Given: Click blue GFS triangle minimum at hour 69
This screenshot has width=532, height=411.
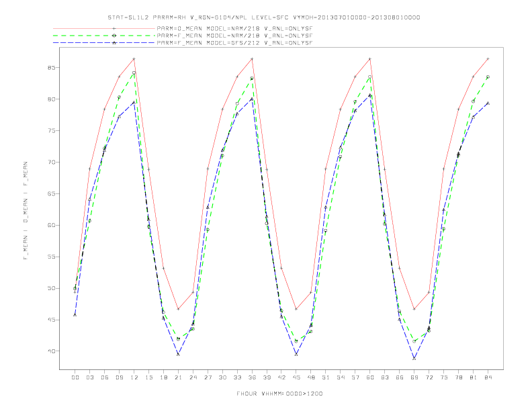Looking at the screenshot, I should click(414, 358).
